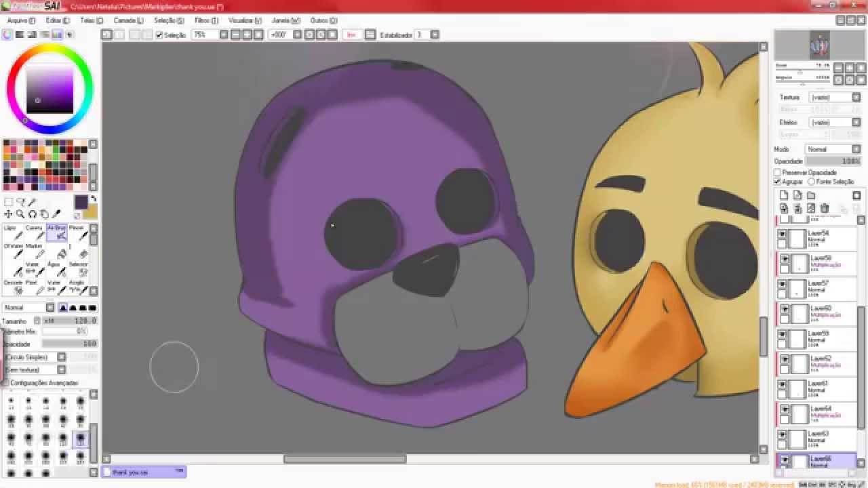Adjust the brush Tamanho size slider
Screen dimensions: 868x488
coord(70,321)
